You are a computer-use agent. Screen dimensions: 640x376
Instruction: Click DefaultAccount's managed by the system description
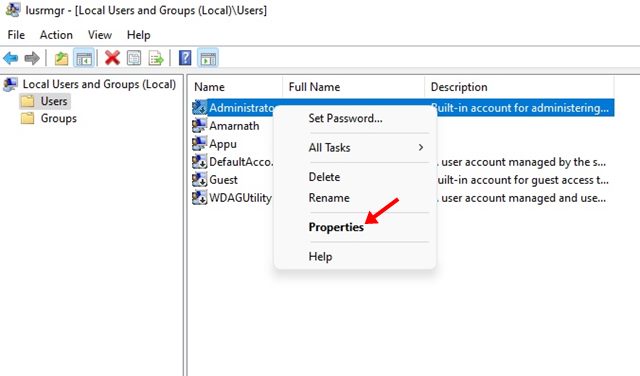521,162
